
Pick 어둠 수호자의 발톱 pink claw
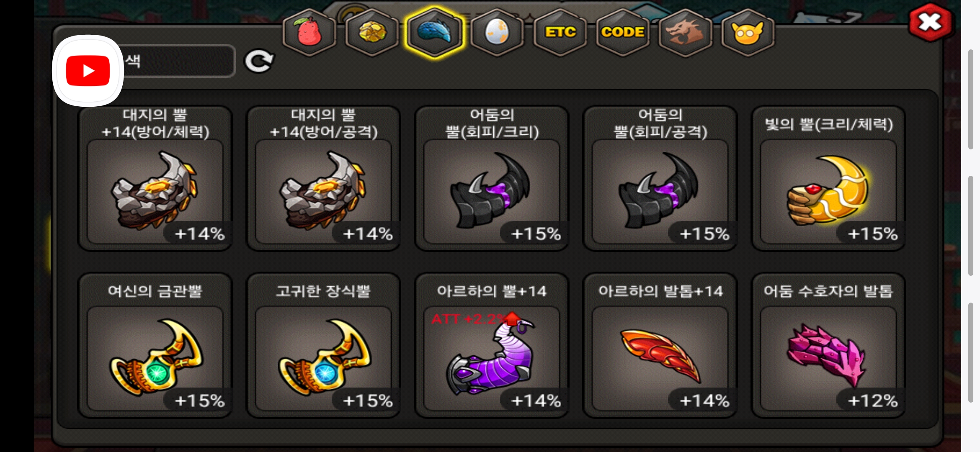(828, 345)
